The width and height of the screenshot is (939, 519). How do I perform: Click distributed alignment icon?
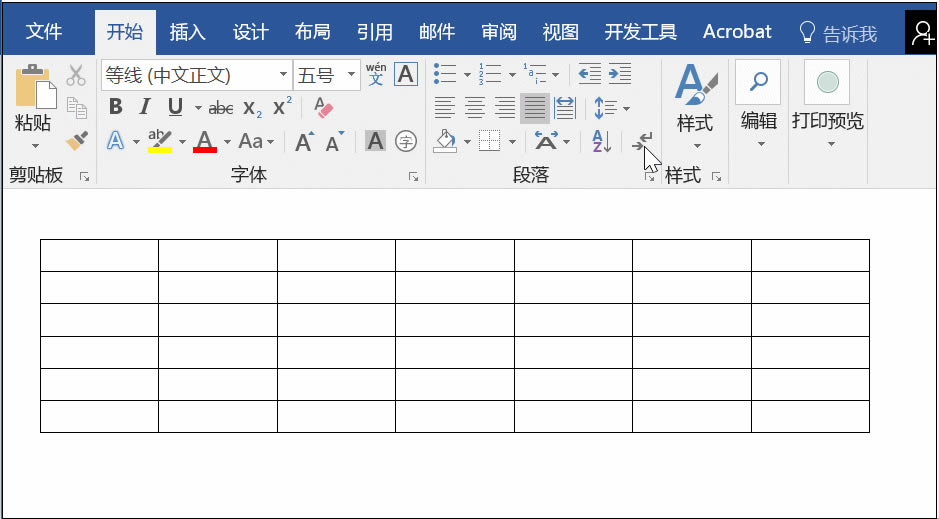565,108
